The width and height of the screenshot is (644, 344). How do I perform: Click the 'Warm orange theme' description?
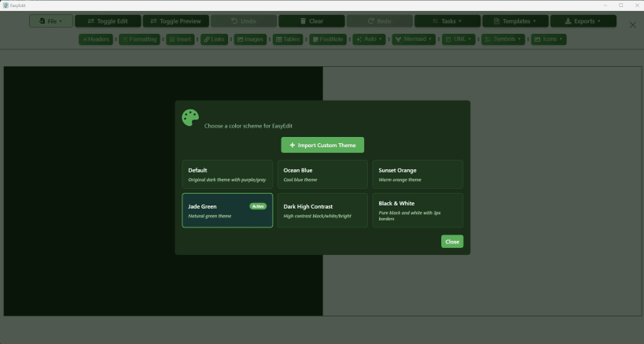[x=399, y=179]
